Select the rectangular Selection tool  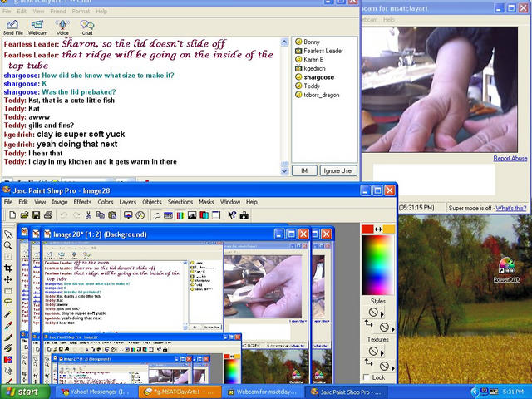[7, 291]
